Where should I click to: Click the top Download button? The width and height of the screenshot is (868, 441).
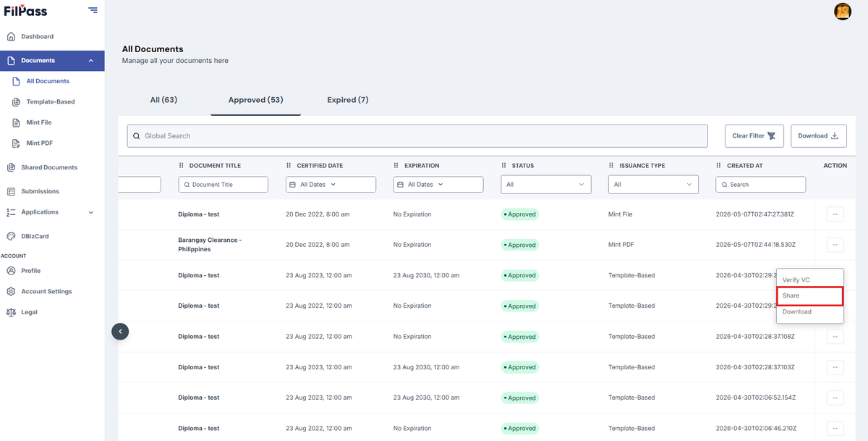[818, 135]
